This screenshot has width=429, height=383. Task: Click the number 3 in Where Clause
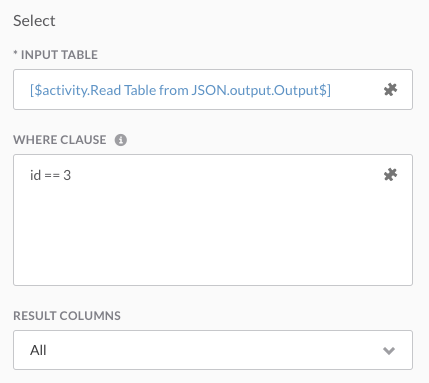click(67, 175)
